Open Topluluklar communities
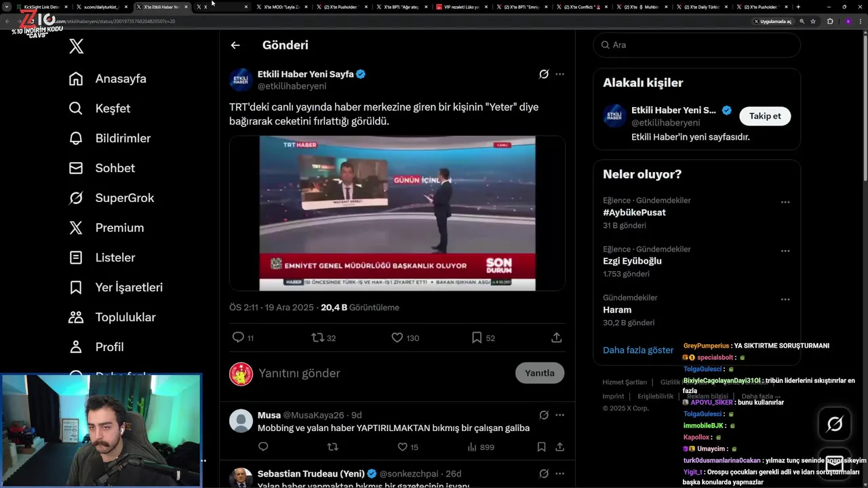868x488 pixels. (x=113, y=317)
